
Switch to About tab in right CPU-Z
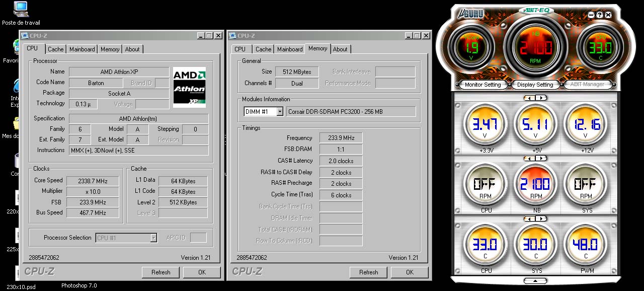coord(340,49)
